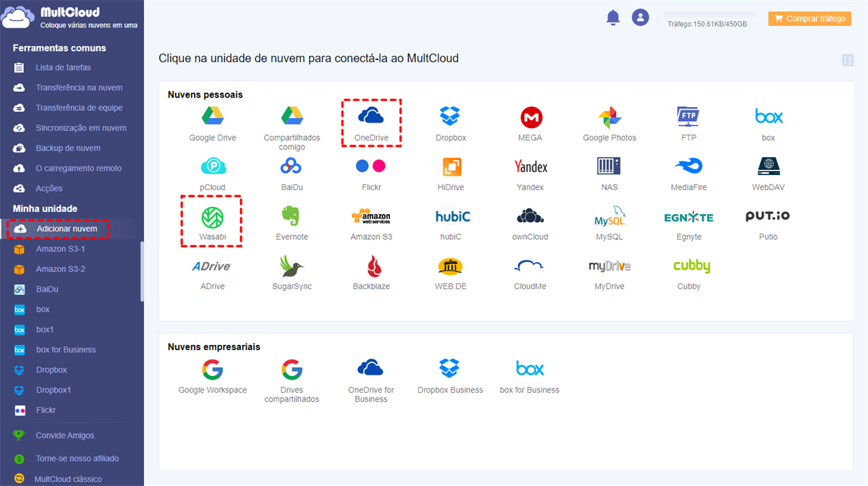Image resolution: width=868 pixels, height=486 pixels.
Task: Select the WEB.DE icon
Action: coord(450,266)
